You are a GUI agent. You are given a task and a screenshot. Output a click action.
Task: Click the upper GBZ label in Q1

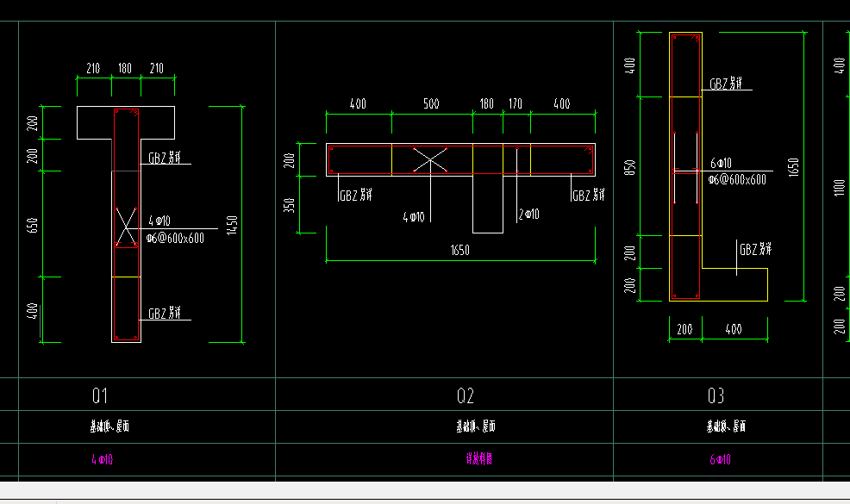[165, 158]
